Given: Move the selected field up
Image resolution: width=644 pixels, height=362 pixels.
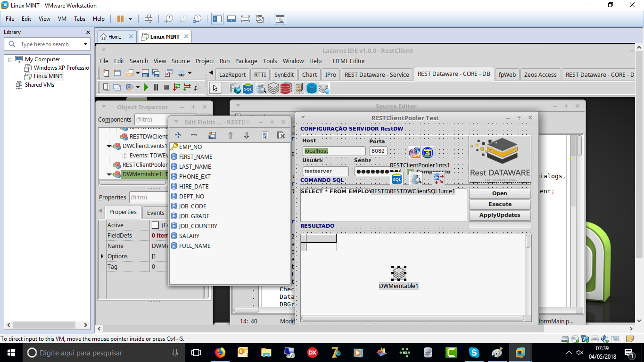Looking at the screenshot, I should [x=231, y=135].
